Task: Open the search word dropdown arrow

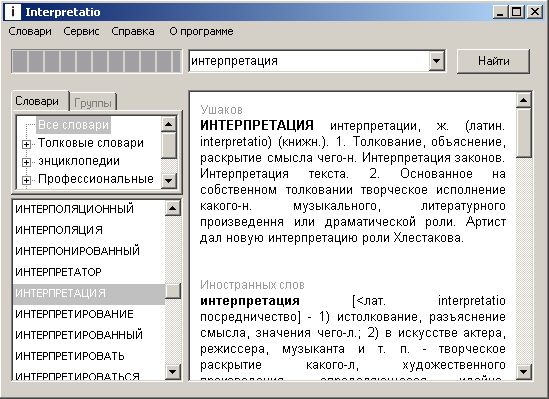Action: point(436,61)
